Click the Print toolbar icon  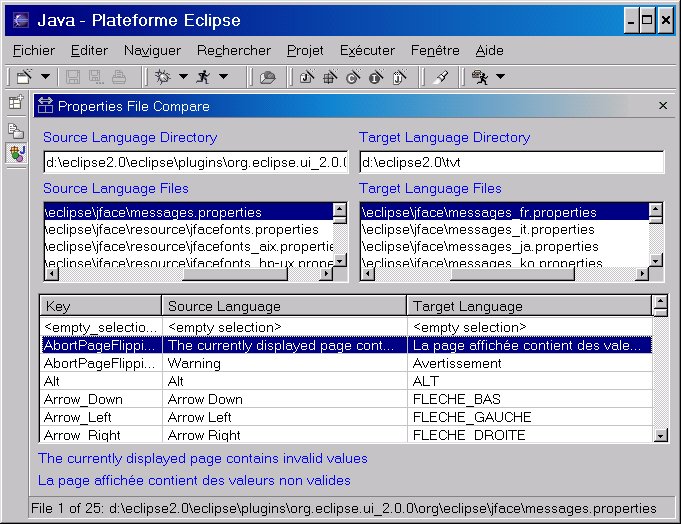(119, 77)
